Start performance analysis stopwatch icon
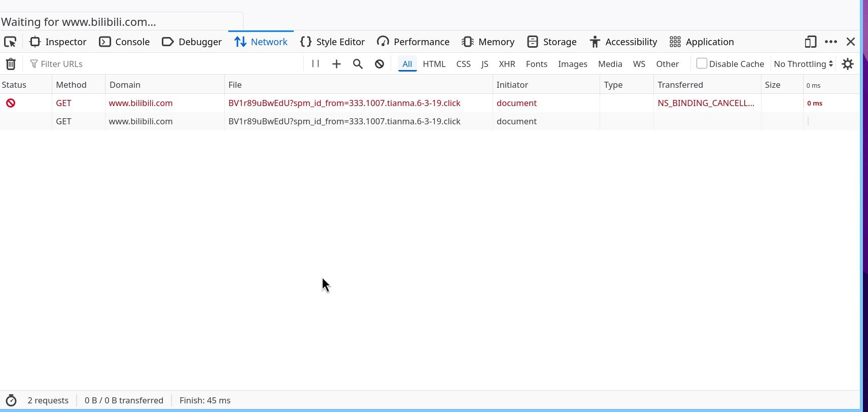This screenshot has height=412, width=868. click(11, 400)
